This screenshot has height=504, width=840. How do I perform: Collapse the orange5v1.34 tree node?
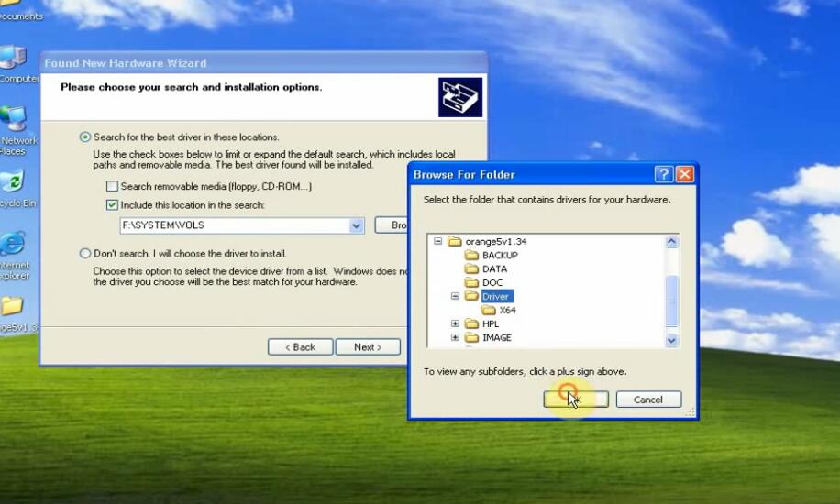click(x=437, y=242)
